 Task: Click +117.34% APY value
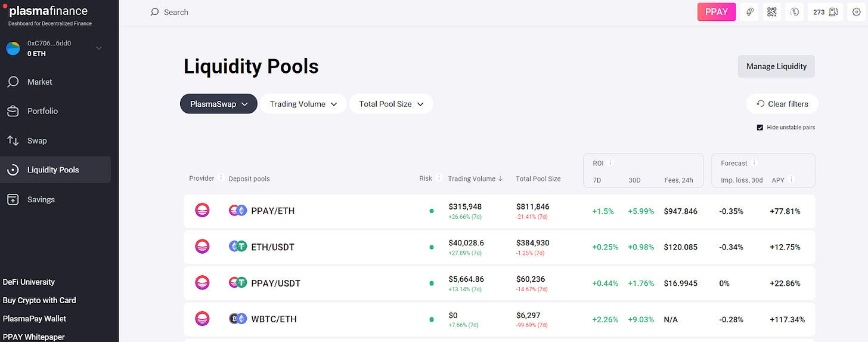(x=788, y=319)
